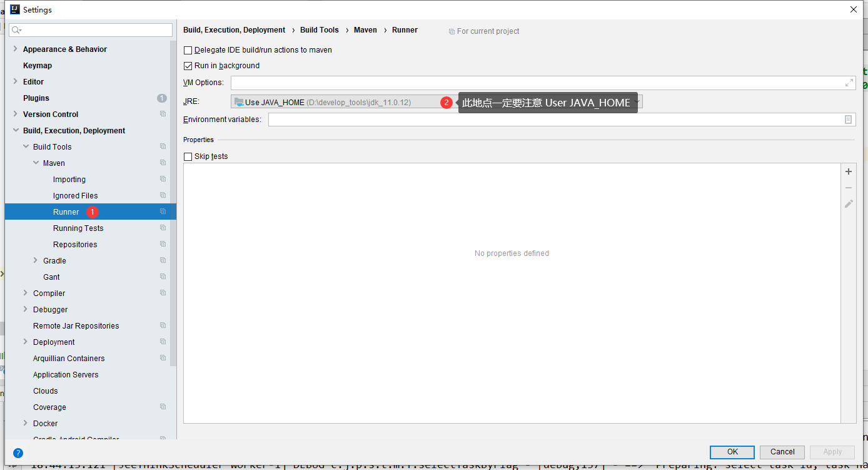
Task: Collapse the Maven node
Action: coord(36,163)
